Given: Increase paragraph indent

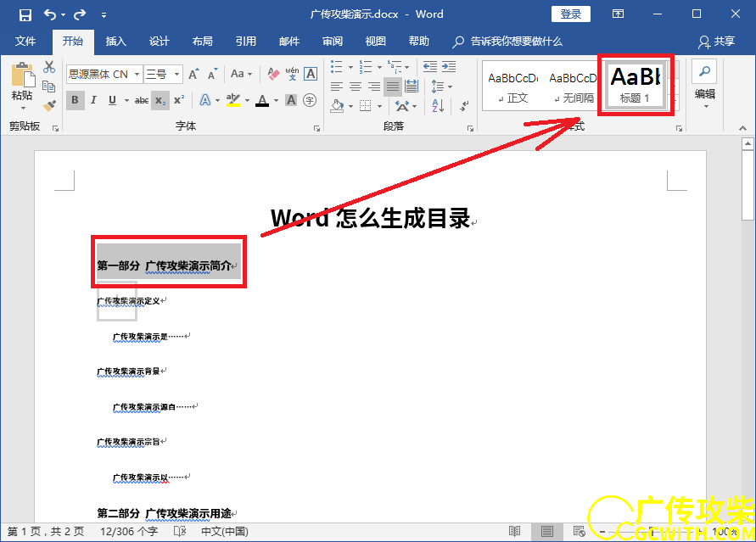Looking at the screenshot, I should tap(449, 66).
